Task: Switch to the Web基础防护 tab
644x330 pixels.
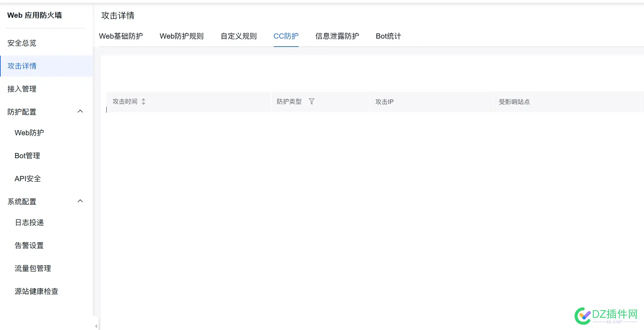Action: (122, 36)
